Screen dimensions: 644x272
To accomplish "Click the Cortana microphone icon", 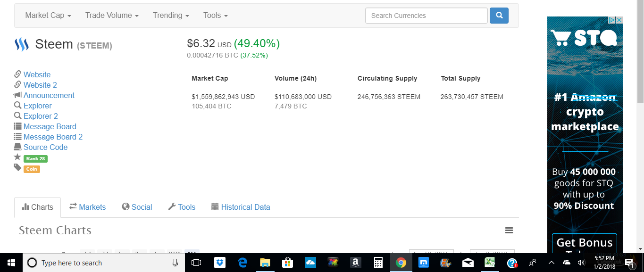I will (176, 263).
